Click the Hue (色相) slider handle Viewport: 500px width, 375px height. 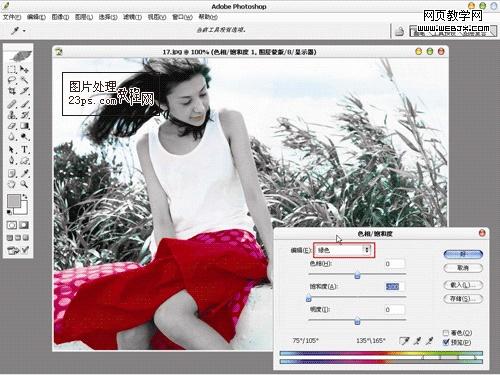[x=357, y=275]
